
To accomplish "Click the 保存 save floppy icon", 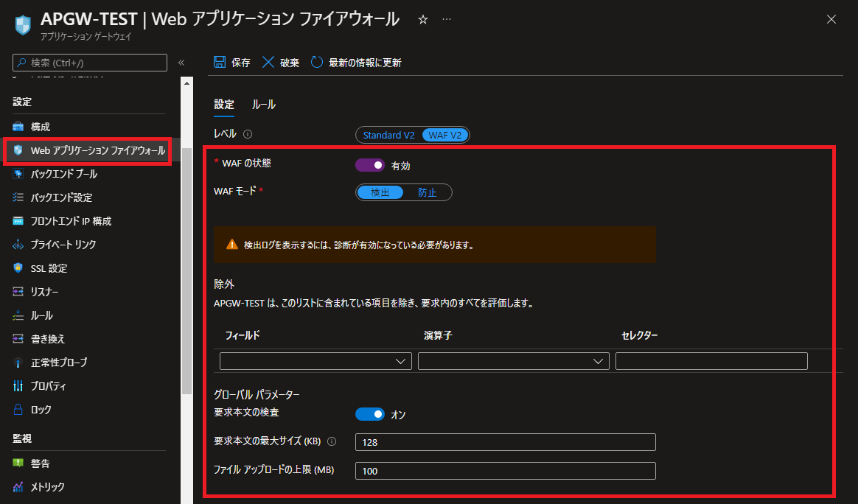I will (x=220, y=62).
